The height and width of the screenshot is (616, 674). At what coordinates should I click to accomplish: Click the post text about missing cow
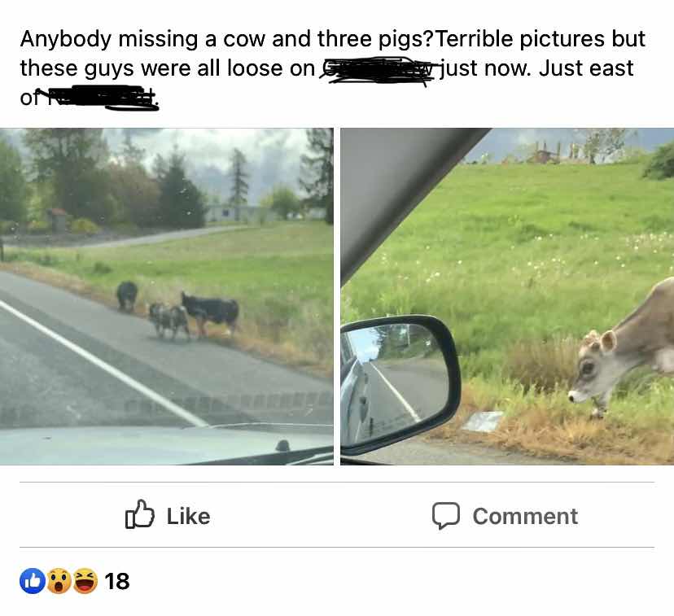(x=332, y=68)
